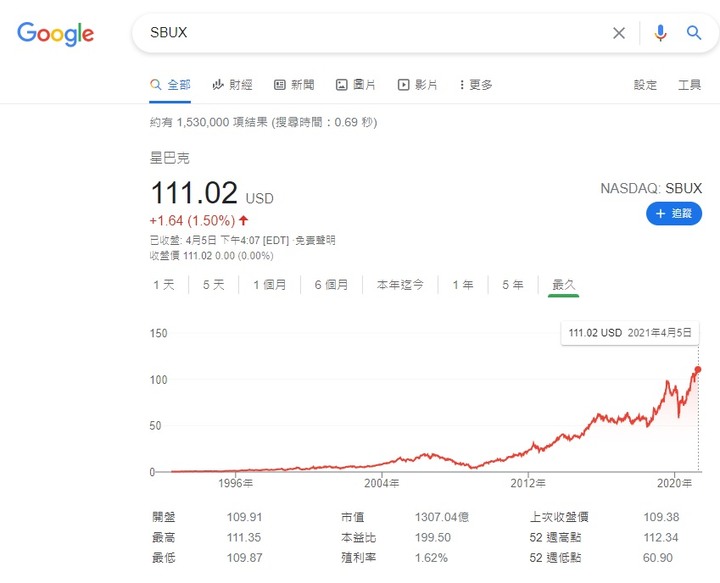The width and height of the screenshot is (720, 583).
Task: Click the 1996年 axis label
Action: pos(236,483)
